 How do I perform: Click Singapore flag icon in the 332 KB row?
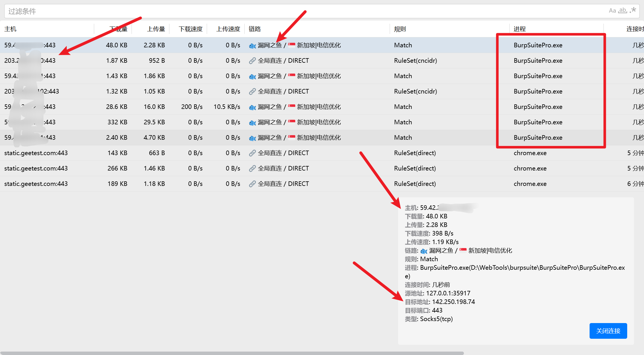pos(292,122)
